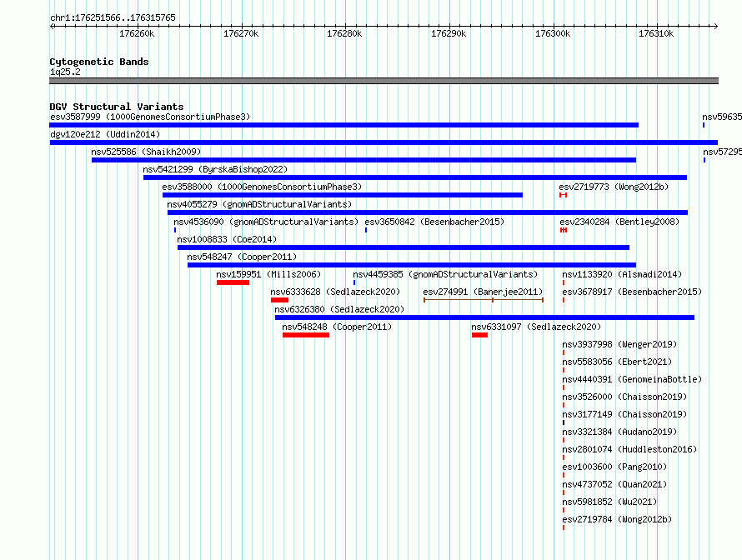
Task: Select the brown esv274991 (Banerjee2011) glyph
Action: tap(484, 300)
